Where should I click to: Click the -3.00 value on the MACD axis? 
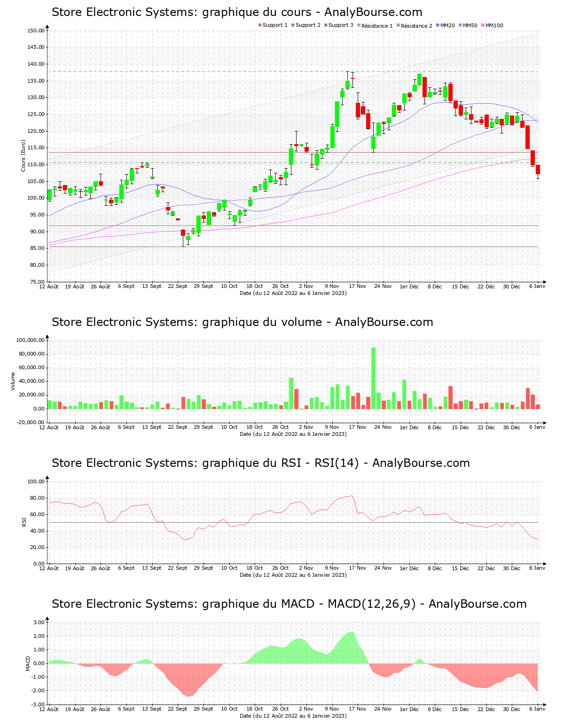coord(39,705)
